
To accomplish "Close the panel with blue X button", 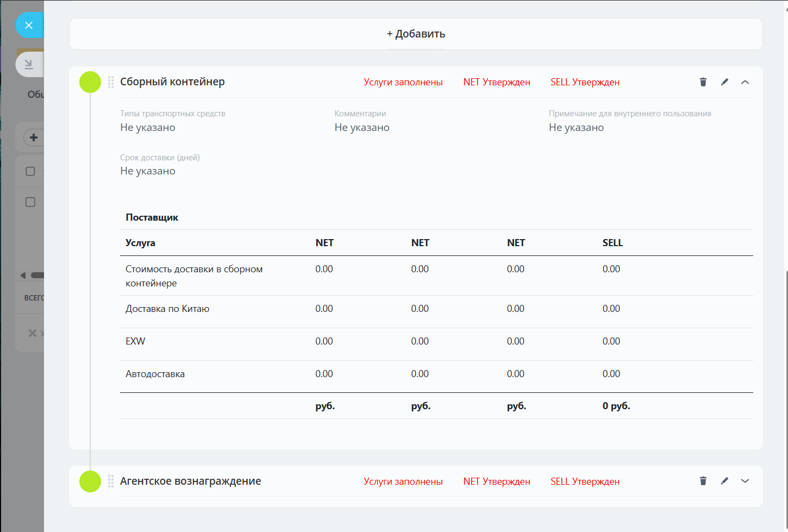I will pos(29,25).
